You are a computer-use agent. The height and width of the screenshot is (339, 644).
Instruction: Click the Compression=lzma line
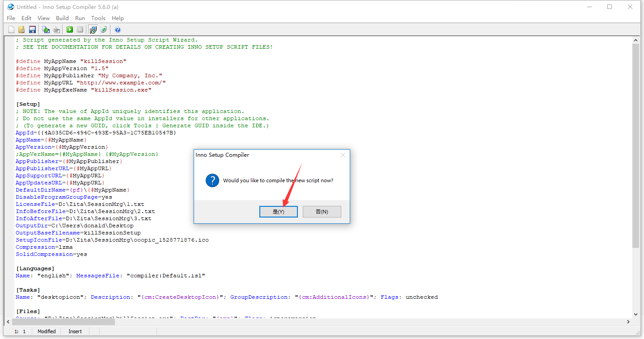point(44,247)
